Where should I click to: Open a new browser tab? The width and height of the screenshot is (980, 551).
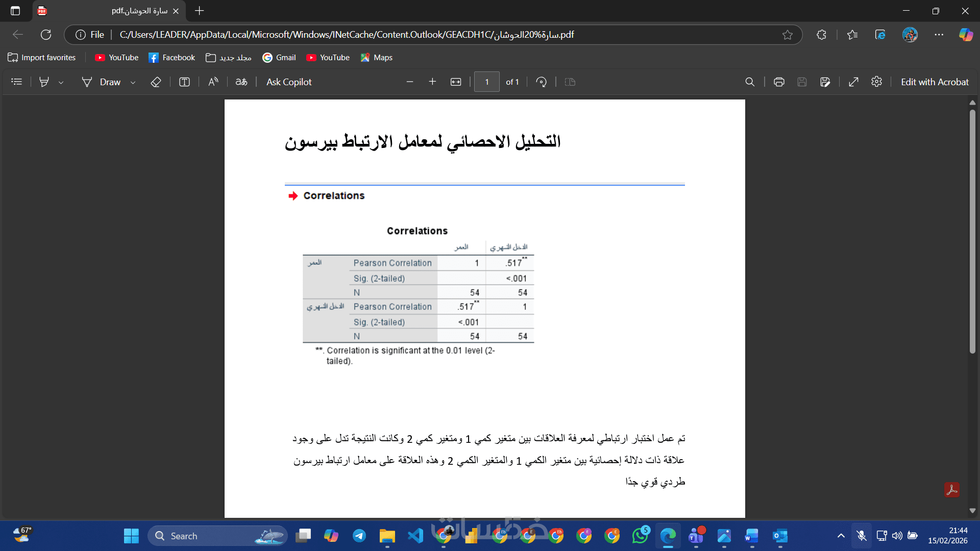pyautogui.click(x=200, y=11)
